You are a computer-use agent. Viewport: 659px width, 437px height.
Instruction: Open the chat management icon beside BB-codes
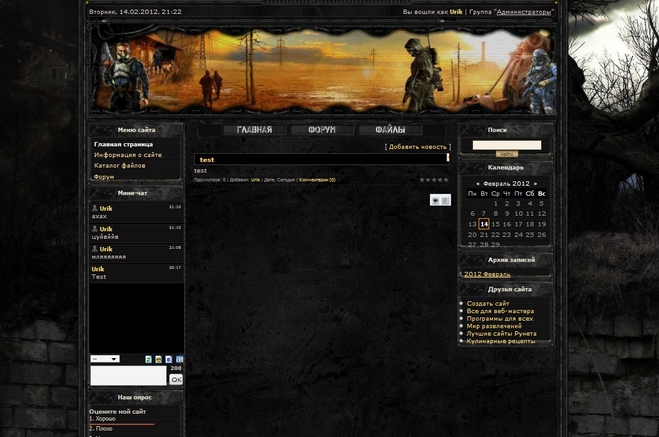179,359
